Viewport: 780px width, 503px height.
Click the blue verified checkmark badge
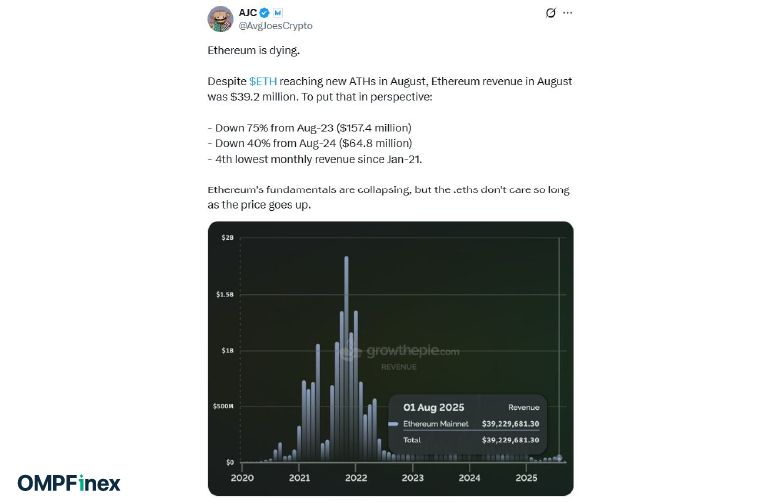265,13
